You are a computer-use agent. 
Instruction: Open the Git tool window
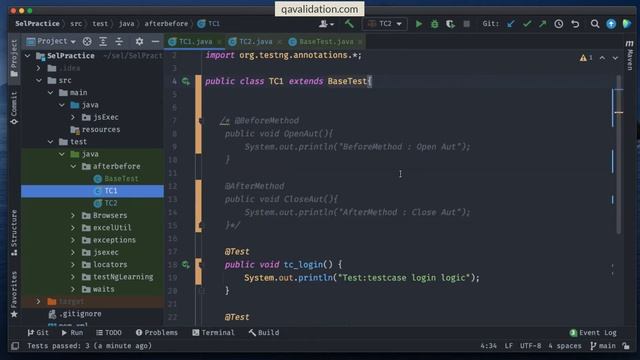38,333
